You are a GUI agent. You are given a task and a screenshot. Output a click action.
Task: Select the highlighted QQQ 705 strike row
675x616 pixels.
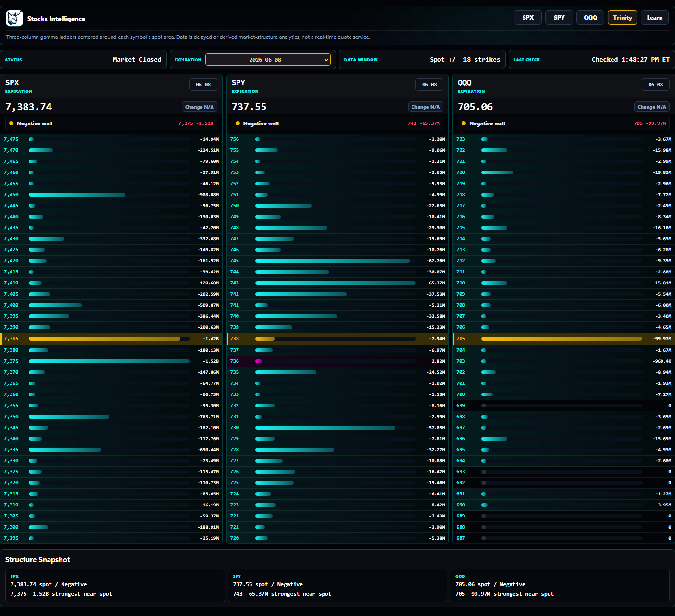click(x=563, y=339)
